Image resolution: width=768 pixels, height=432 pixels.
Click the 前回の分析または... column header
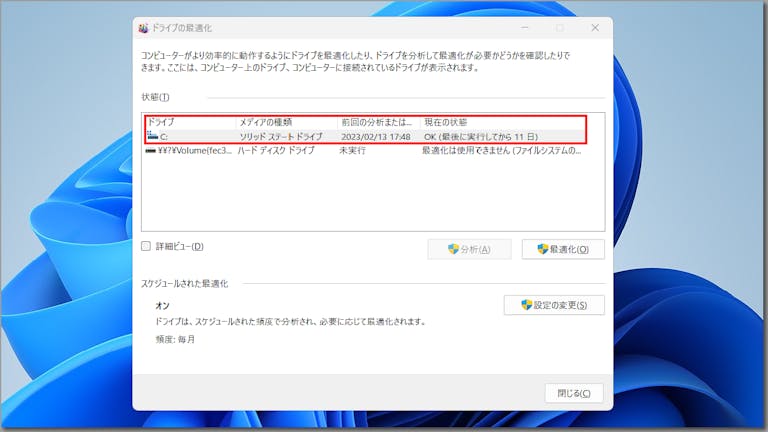tap(379, 122)
